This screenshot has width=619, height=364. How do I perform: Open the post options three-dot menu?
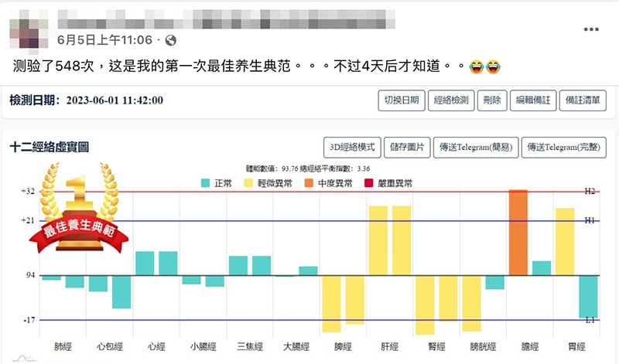pyautogui.click(x=592, y=29)
